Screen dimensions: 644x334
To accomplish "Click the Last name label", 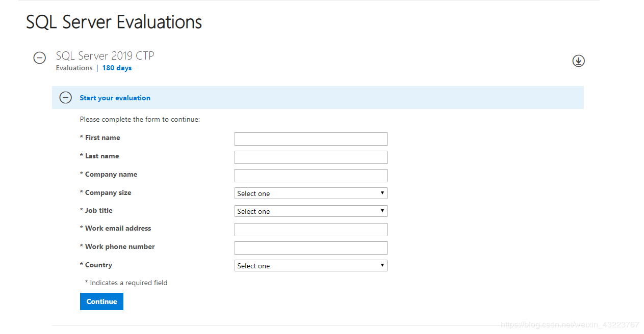I will point(99,156).
